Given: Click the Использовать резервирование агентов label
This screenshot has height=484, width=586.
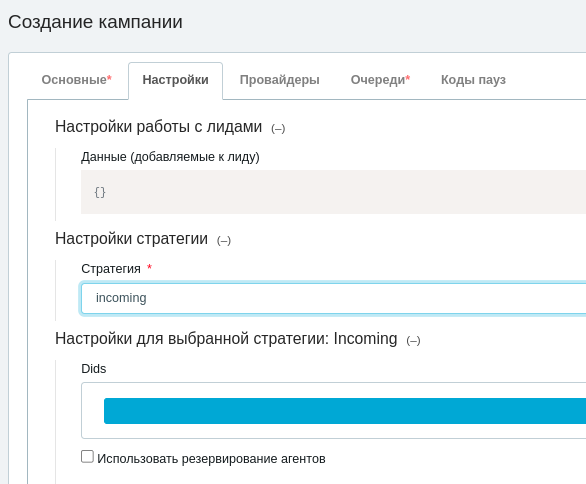Looking at the screenshot, I should [211, 459].
